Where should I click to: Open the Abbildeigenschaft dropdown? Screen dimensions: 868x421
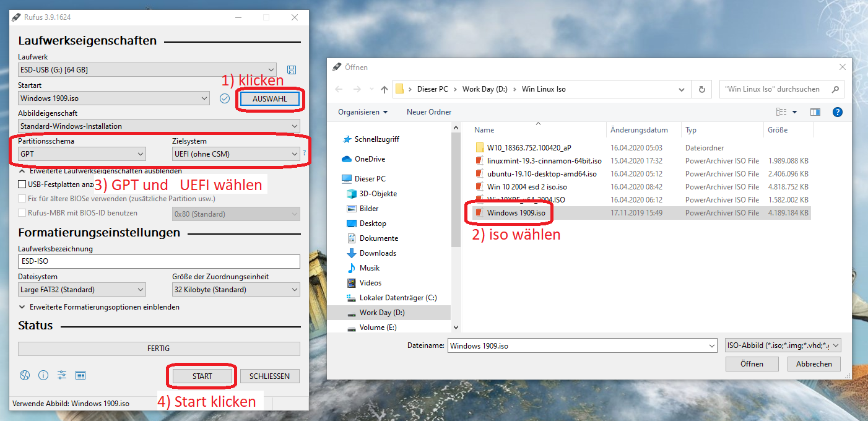[x=159, y=126]
